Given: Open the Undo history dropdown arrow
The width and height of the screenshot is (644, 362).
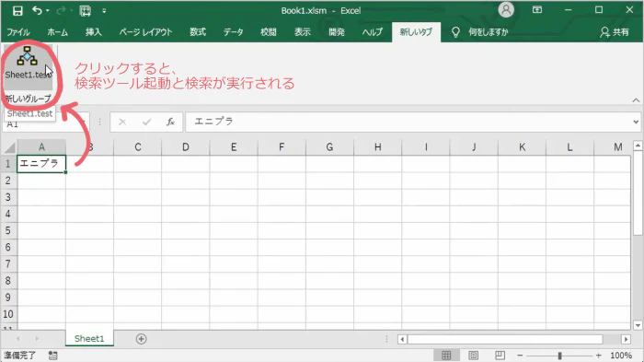Looking at the screenshot, I should (x=47, y=11).
